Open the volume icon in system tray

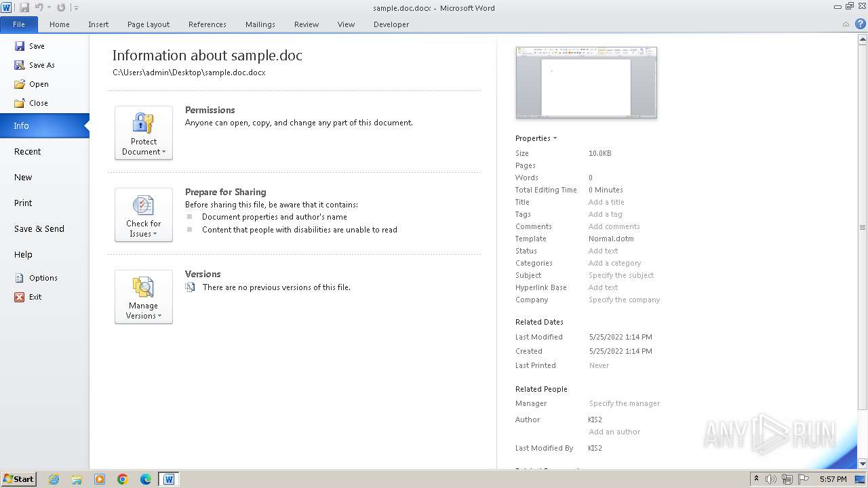[x=771, y=479]
